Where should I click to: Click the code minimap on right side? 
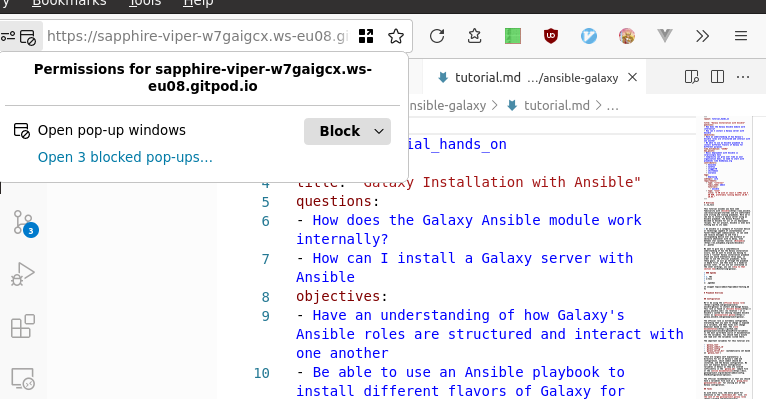click(727, 257)
